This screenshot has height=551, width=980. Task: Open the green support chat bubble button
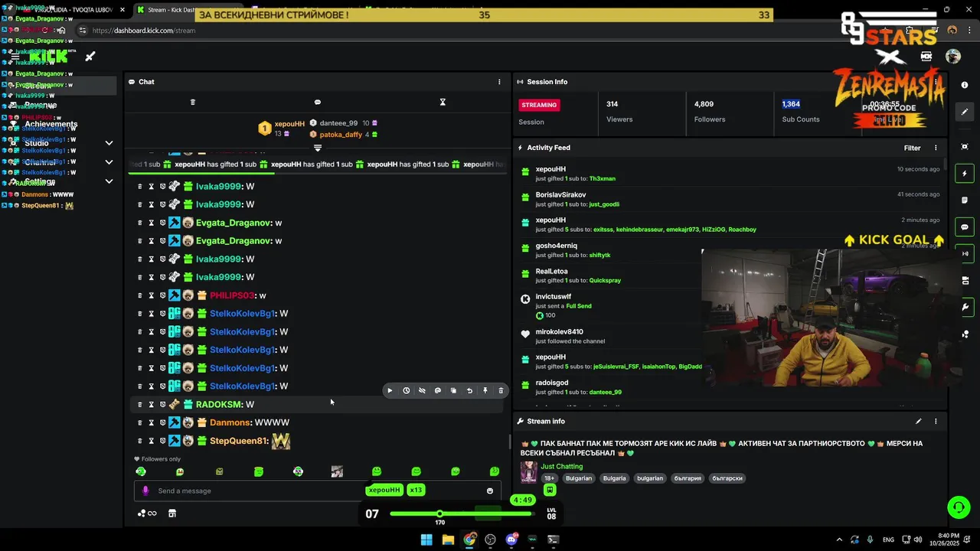pos(959,507)
